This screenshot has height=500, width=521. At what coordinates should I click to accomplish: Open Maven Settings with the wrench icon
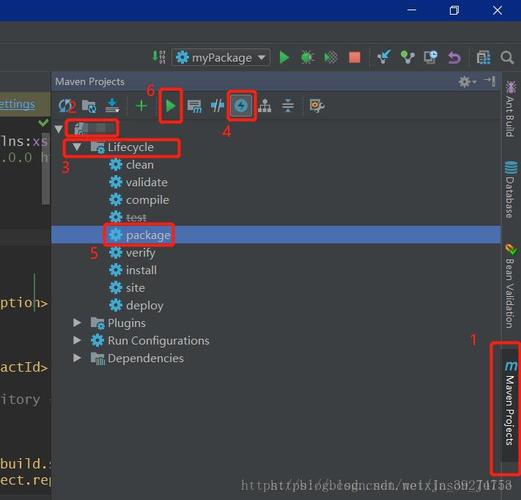[316, 106]
